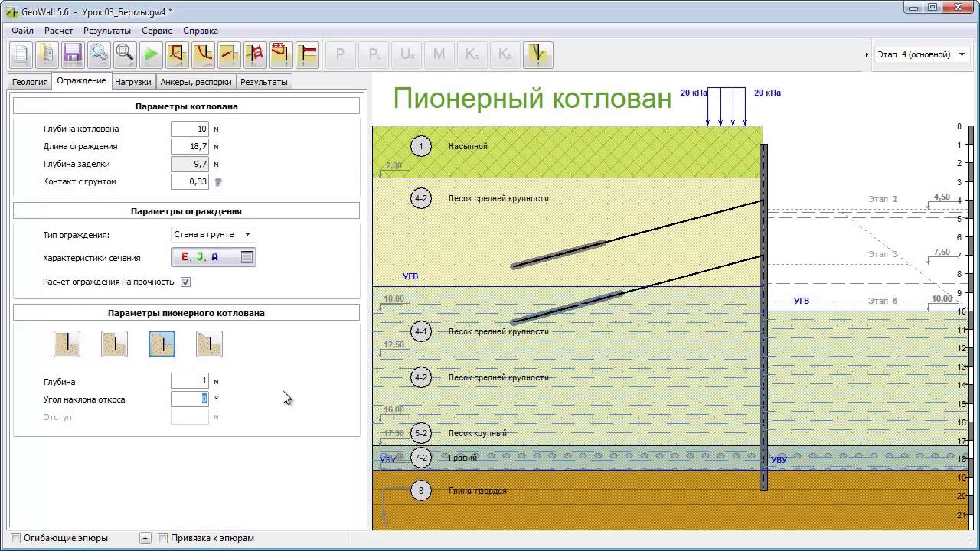This screenshot has height=551, width=980.
Task: Run calculation with green play button
Action: click(151, 54)
